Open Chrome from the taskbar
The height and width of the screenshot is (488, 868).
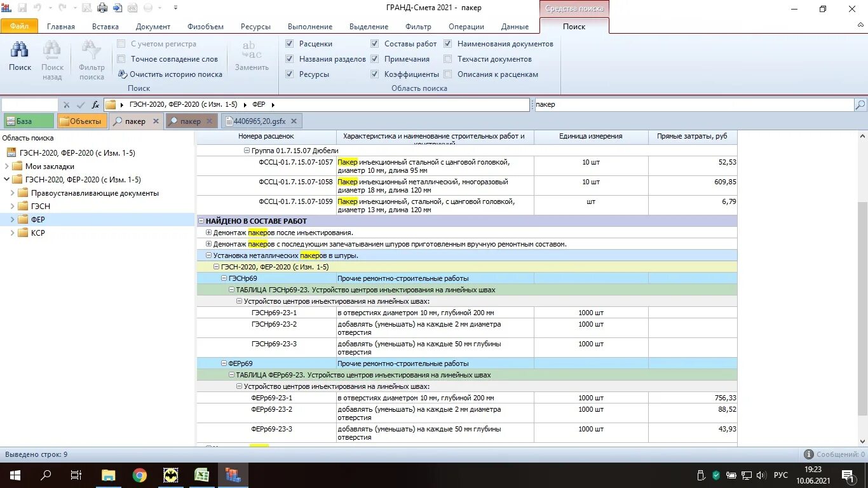(140, 475)
